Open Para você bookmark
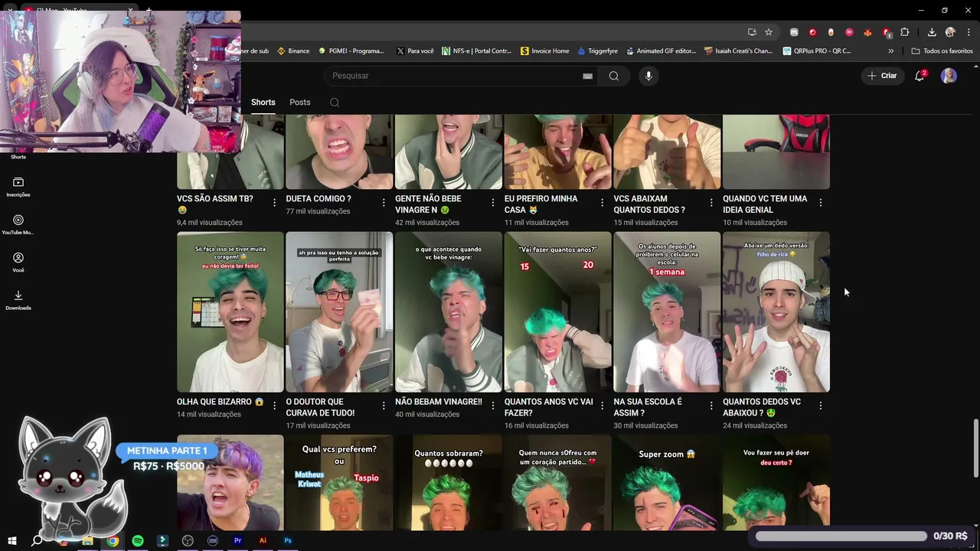 point(414,51)
